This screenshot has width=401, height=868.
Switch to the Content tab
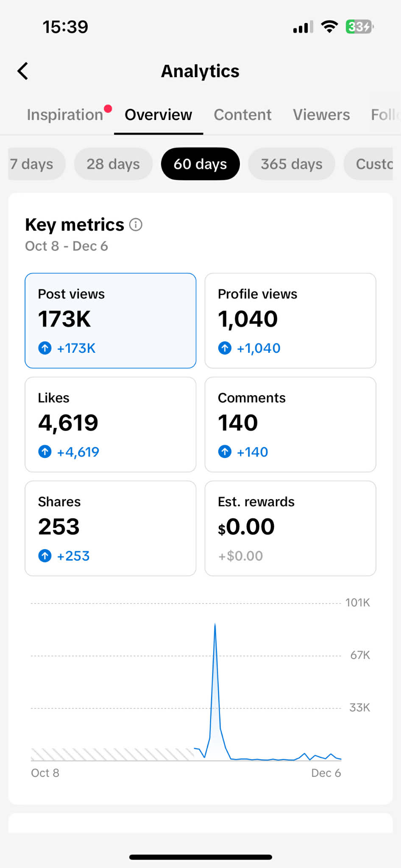point(242,115)
